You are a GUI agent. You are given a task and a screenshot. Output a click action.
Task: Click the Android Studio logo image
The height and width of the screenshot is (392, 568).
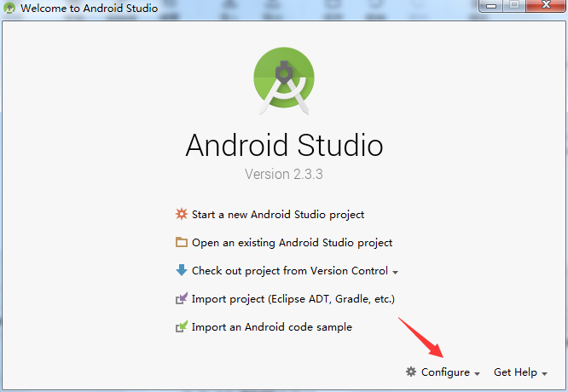pos(284,81)
